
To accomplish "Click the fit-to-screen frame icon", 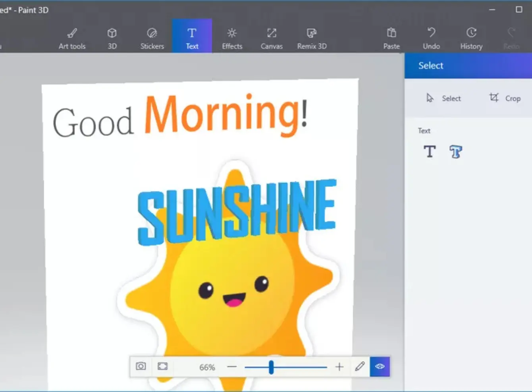I will point(163,366).
